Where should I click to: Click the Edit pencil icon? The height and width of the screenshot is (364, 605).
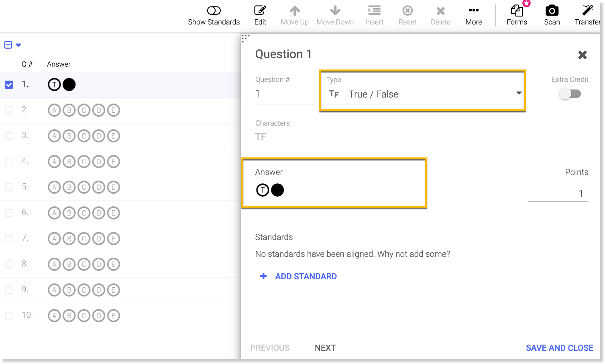(x=260, y=11)
